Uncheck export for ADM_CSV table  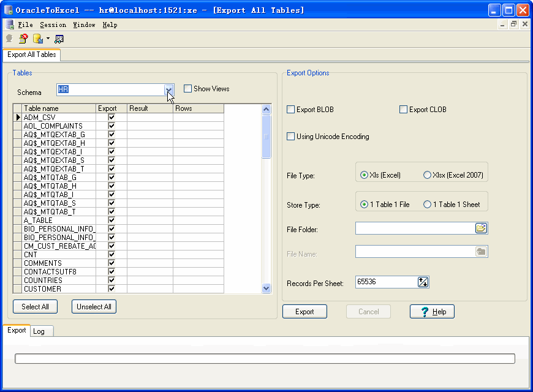[x=112, y=118]
